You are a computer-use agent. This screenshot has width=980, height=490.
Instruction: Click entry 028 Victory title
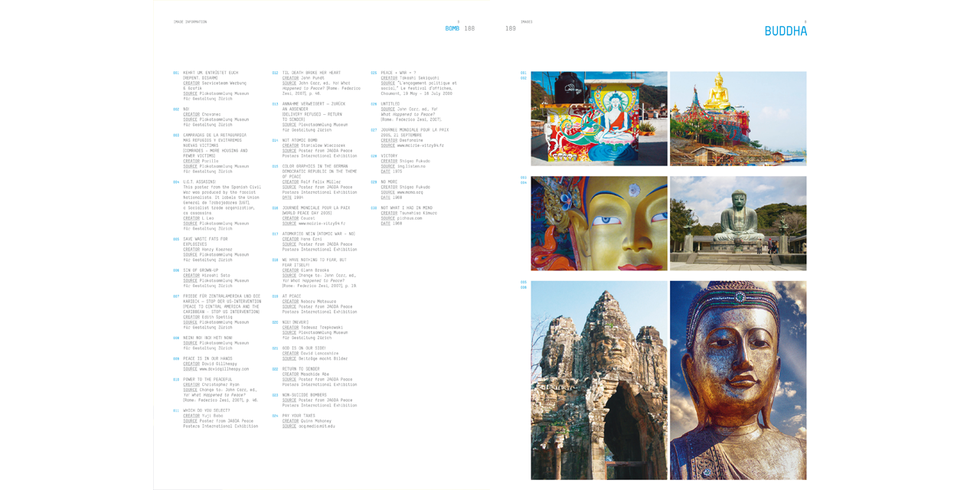pos(389,156)
